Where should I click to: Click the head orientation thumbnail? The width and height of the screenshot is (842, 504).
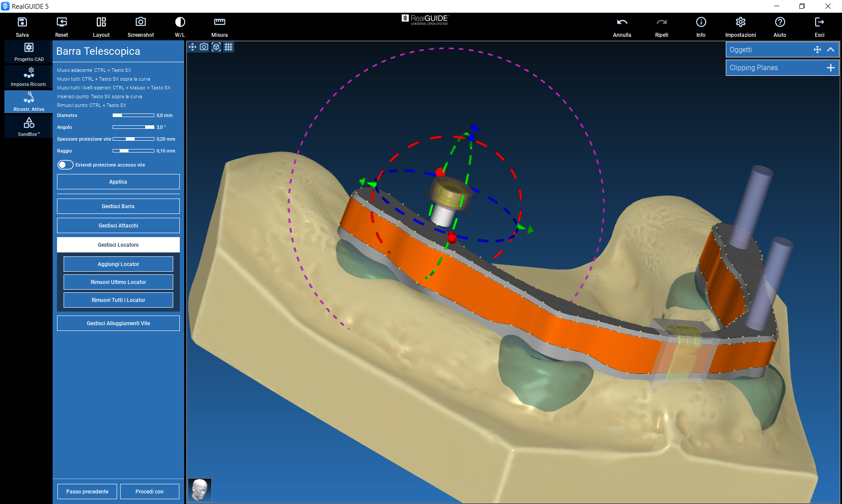[x=200, y=490]
